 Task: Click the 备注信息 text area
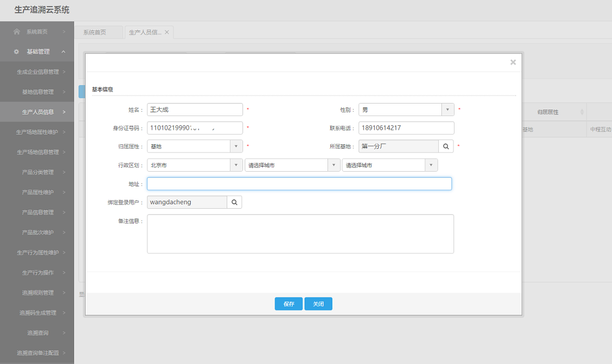(x=300, y=234)
